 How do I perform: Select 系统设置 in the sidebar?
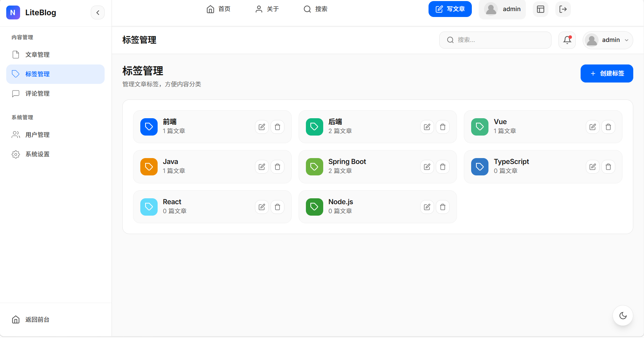click(x=37, y=154)
